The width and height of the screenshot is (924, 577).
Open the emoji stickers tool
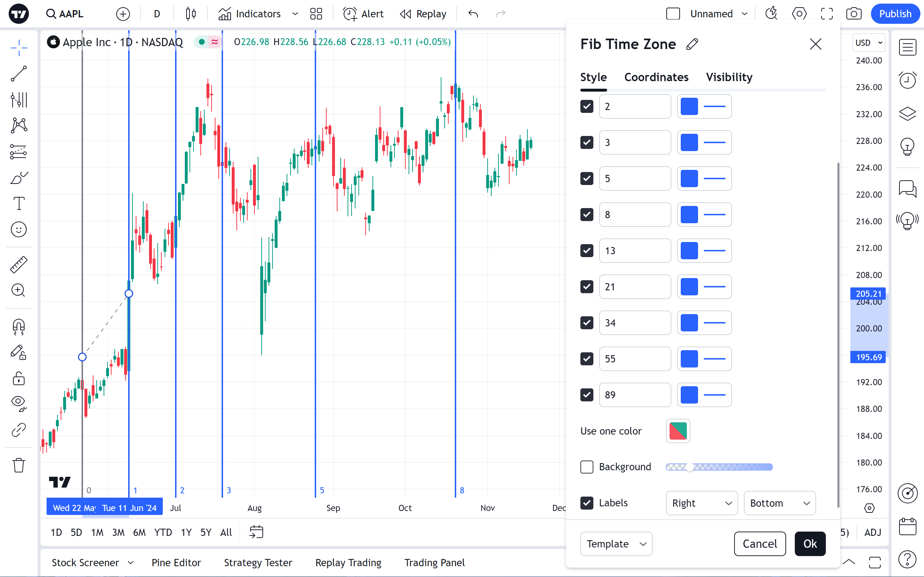tap(18, 229)
